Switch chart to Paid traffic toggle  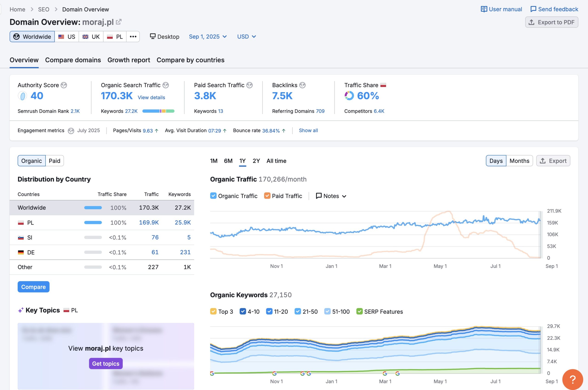pos(55,161)
